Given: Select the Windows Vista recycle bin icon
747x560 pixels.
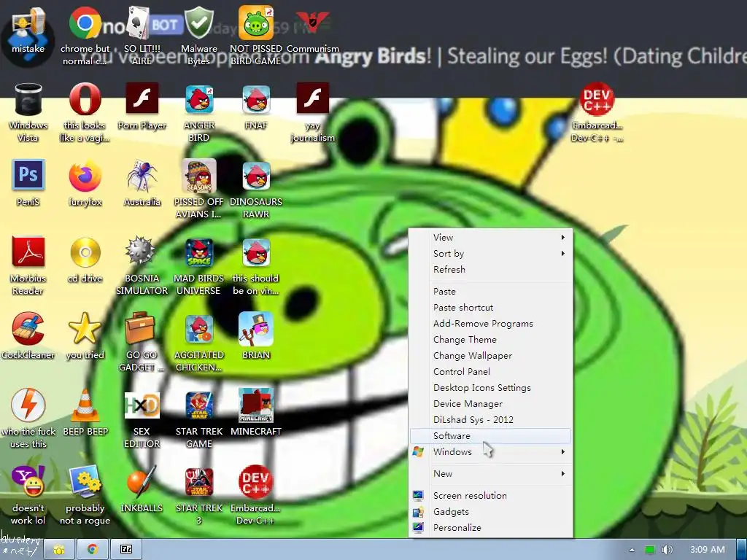Looking at the screenshot, I should point(28,99).
